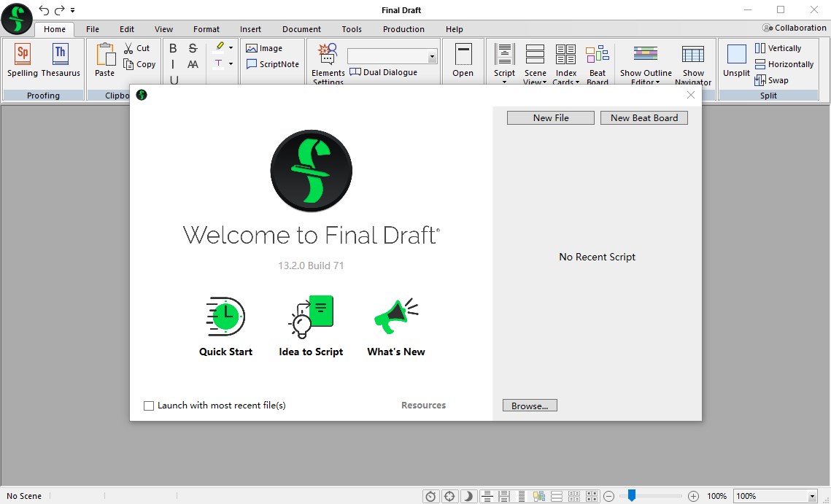Image resolution: width=831 pixels, height=504 pixels.
Task: Expand the highlighter color dropdown arrow
Action: click(231, 47)
